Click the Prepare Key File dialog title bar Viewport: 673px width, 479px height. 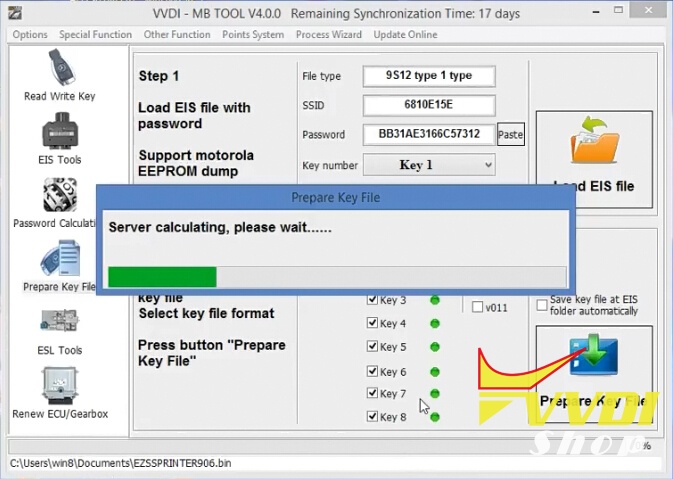tap(336, 197)
